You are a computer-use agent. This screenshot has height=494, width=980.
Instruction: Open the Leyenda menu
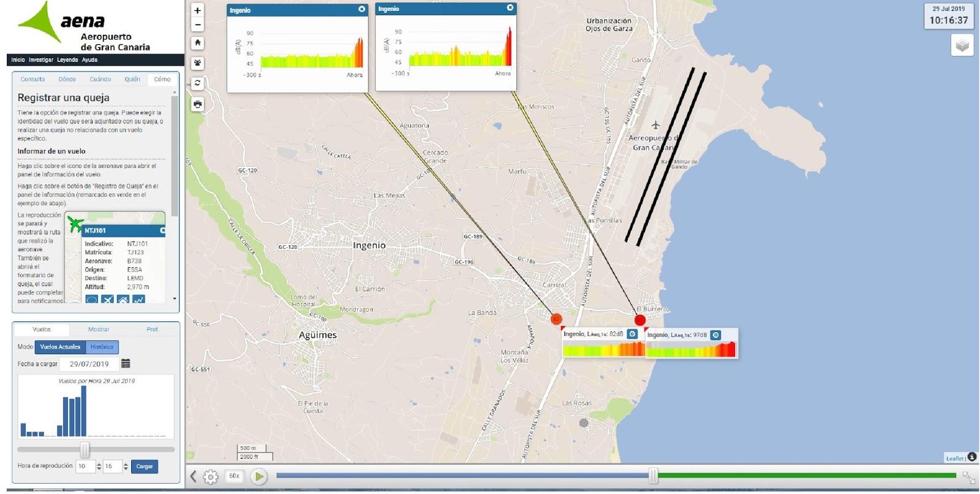point(67,60)
